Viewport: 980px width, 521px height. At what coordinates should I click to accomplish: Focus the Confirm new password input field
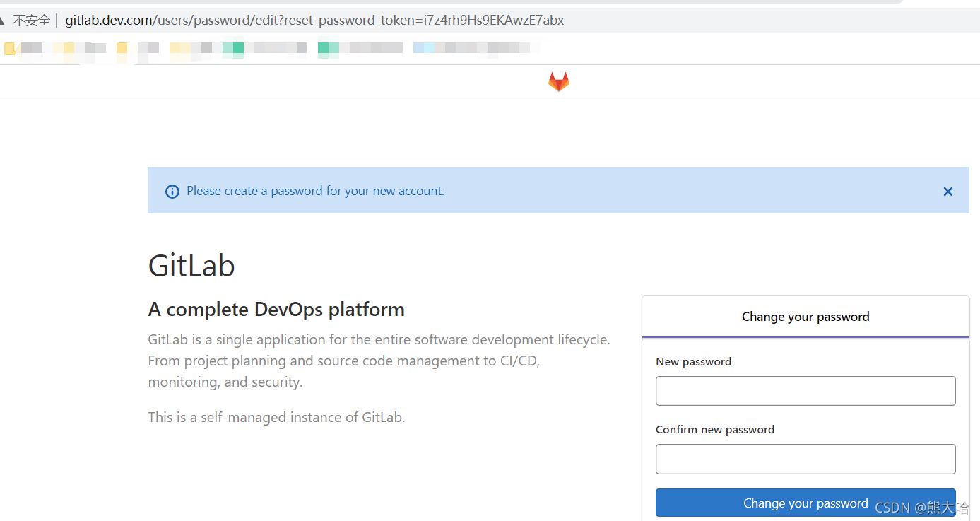coord(805,459)
